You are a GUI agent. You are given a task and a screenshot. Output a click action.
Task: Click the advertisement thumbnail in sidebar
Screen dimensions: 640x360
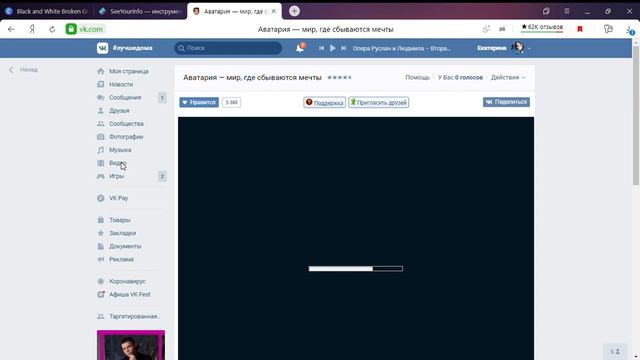(131, 345)
